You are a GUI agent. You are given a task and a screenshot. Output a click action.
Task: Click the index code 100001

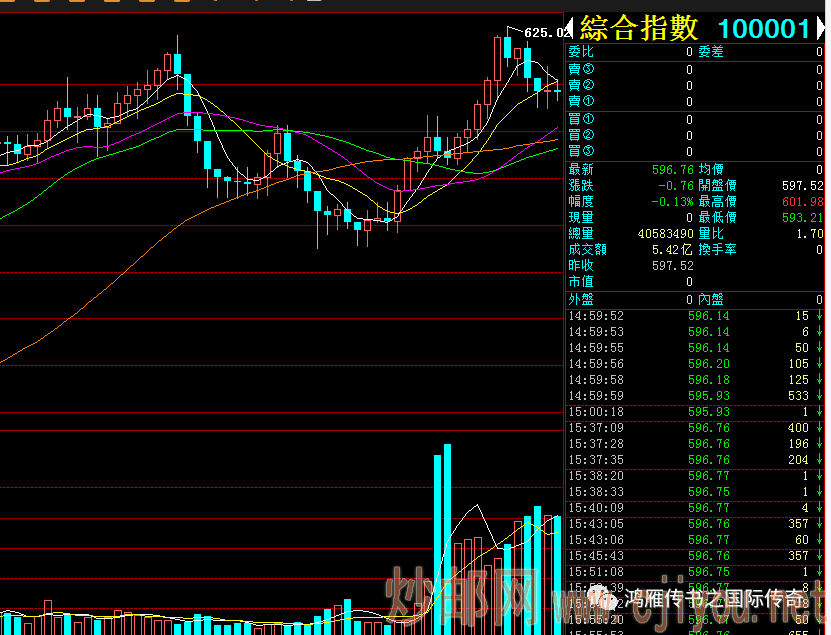point(764,29)
